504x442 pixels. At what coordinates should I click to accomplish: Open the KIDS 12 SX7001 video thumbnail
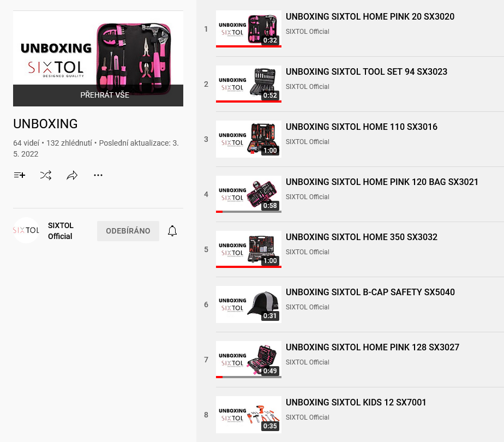click(249, 415)
